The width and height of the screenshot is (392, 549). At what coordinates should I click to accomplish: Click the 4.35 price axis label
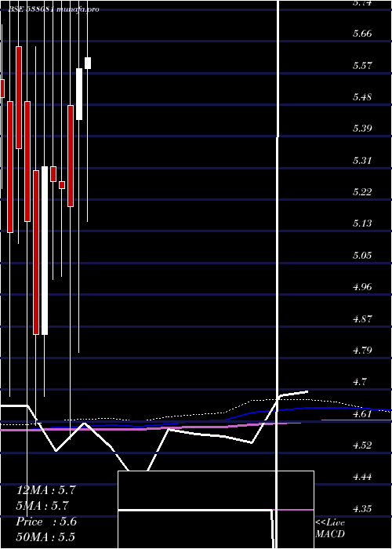[362, 509]
